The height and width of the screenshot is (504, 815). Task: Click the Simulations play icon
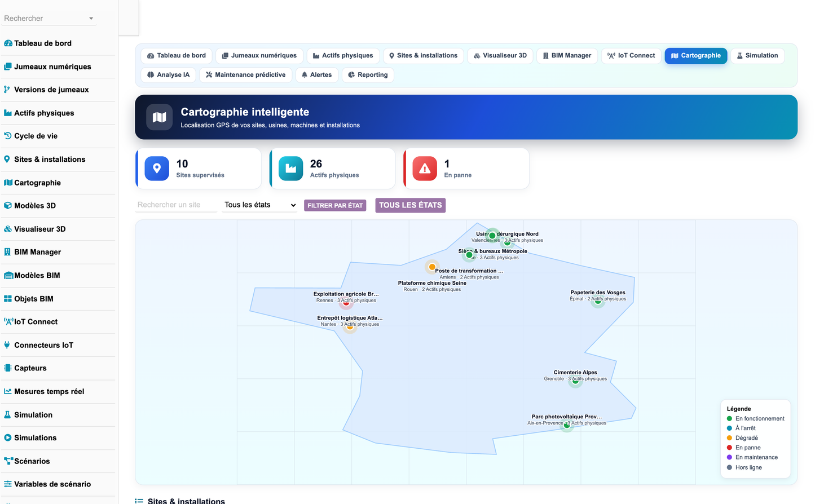pos(8,437)
